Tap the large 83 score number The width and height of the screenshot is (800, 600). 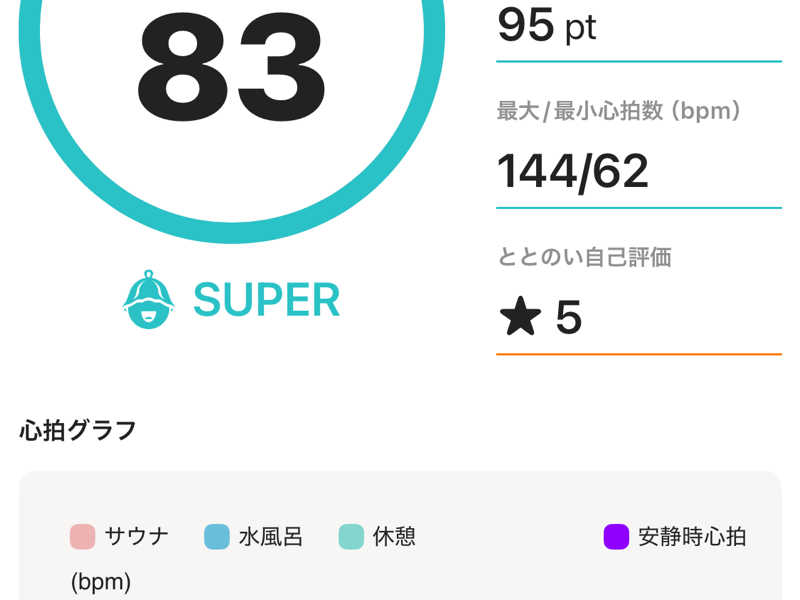[x=231, y=67]
